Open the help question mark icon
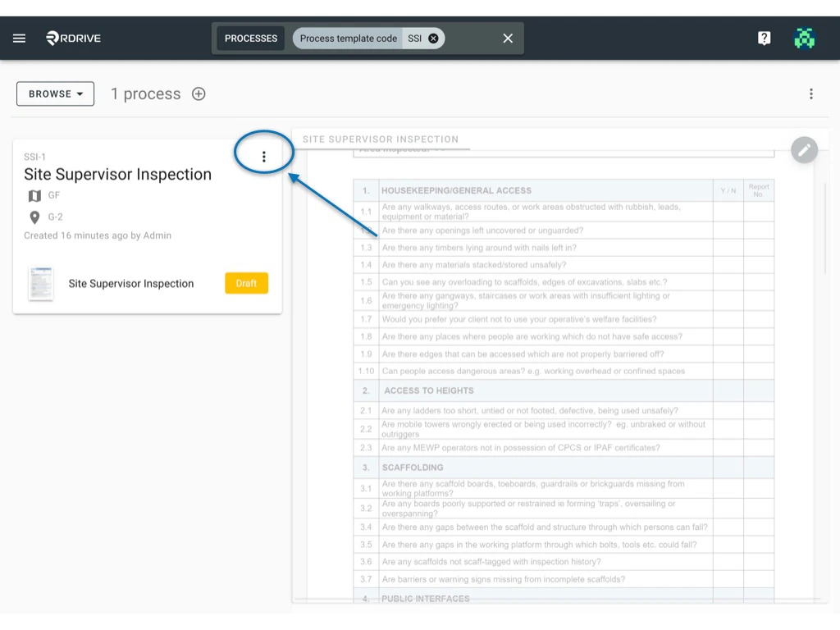 764,38
